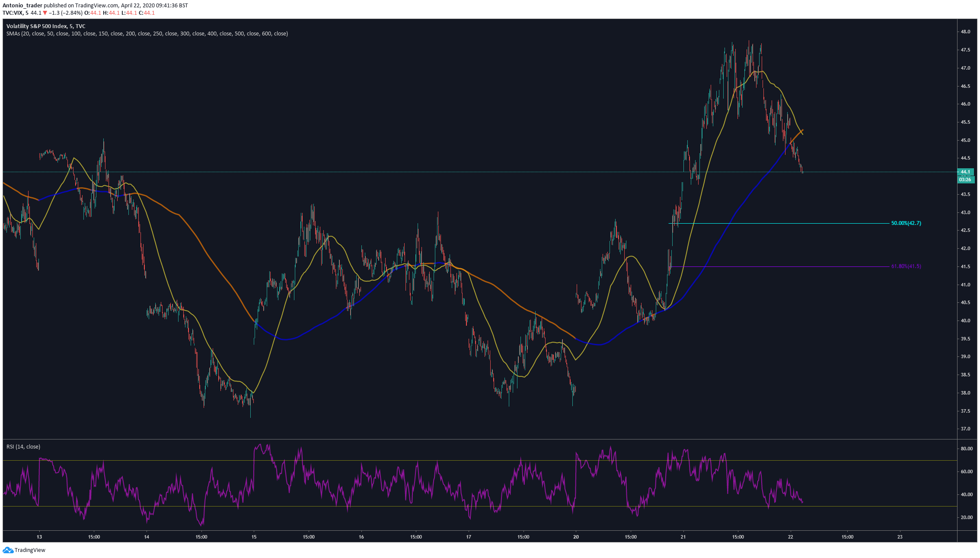Click the date label 20 on time axis
The image size is (980, 558).
pyautogui.click(x=576, y=537)
